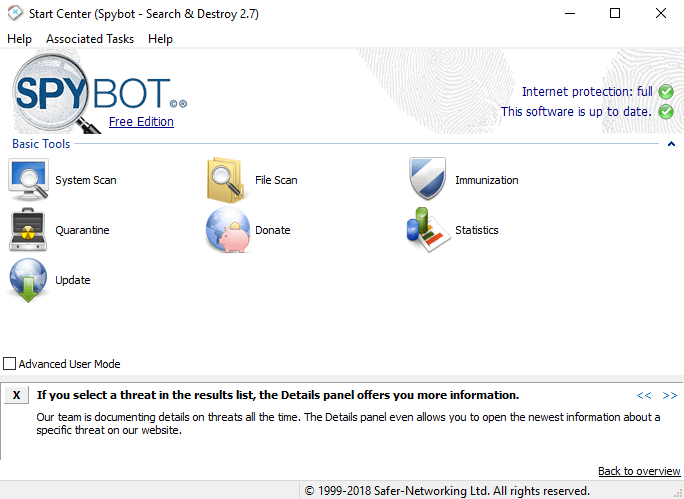Image resolution: width=684 pixels, height=499 pixels.
Task: Show next tip with >> link
Action: [x=670, y=395]
